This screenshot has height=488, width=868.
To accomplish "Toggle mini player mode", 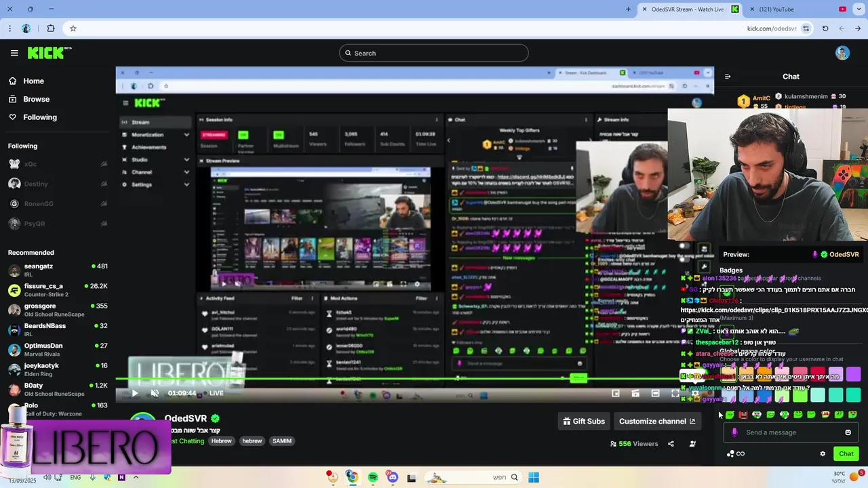I will [x=616, y=393].
